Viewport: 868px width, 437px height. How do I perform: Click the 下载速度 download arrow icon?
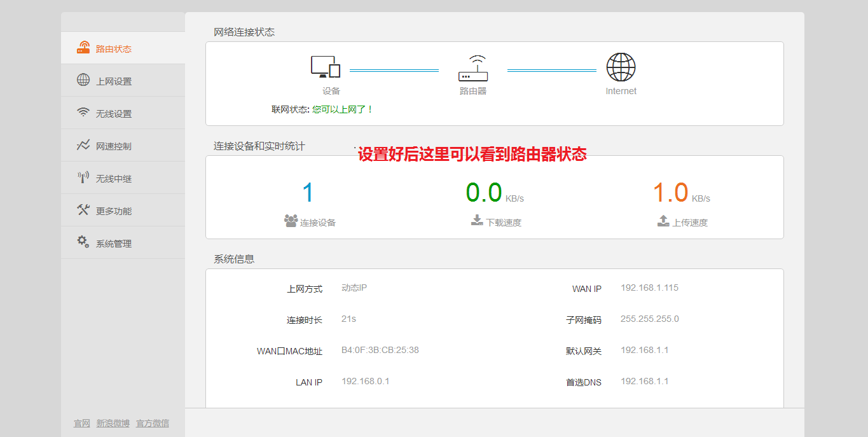click(x=476, y=221)
